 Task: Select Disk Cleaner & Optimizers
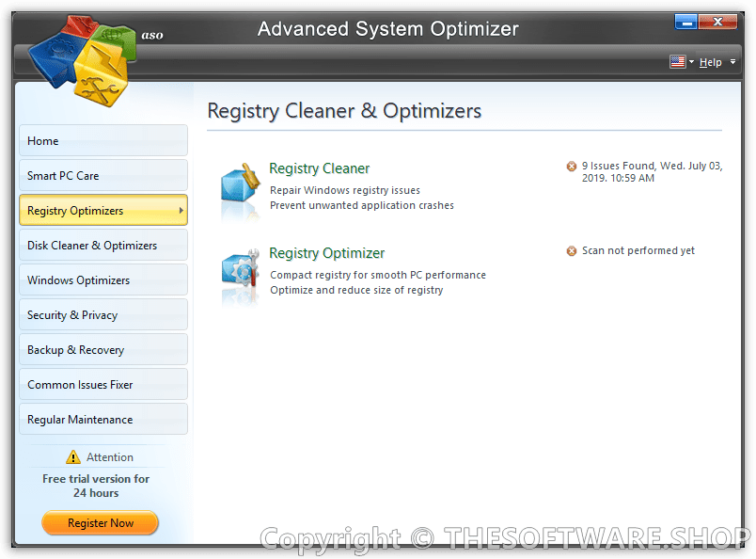coord(103,246)
